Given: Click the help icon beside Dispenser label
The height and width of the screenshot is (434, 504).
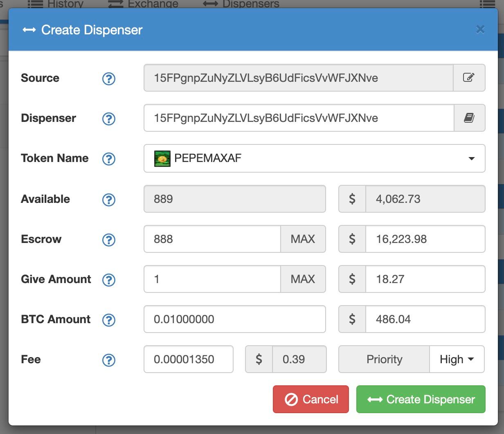Looking at the screenshot, I should coord(108,119).
